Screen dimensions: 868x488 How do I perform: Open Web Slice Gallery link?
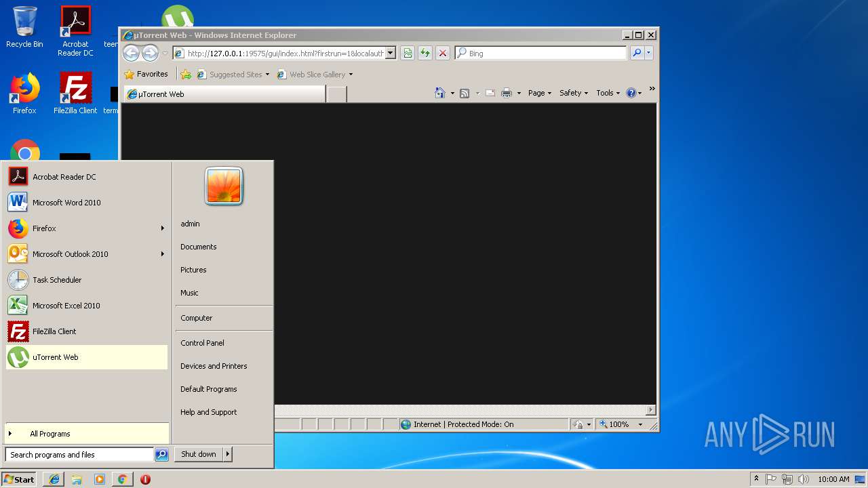coord(315,75)
